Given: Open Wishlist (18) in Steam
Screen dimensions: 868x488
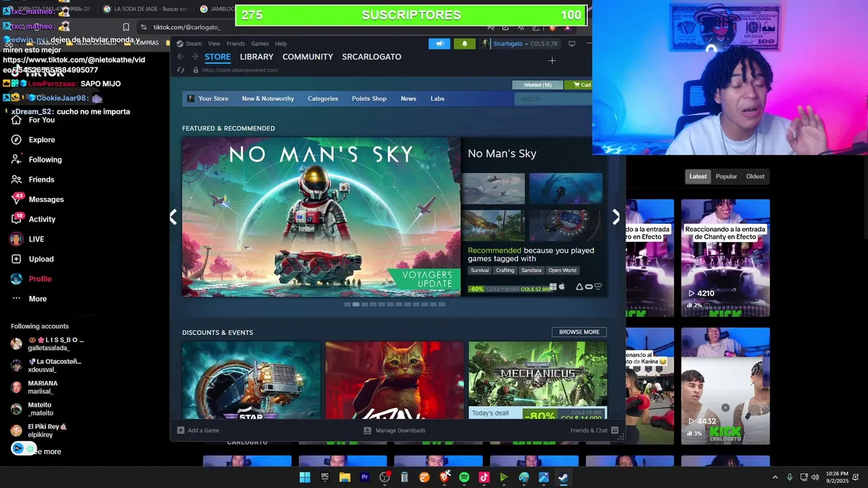Looking at the screenshot, I should (538, 85).
